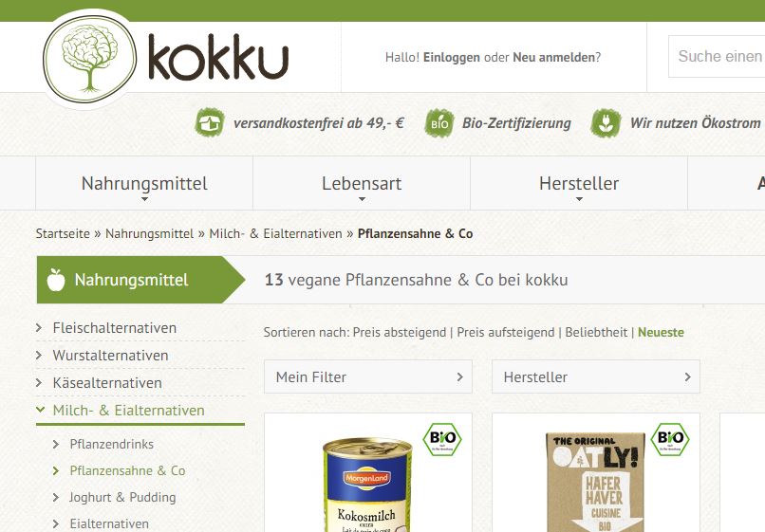
Task: Open the Lebensart main menu
Action: (x=362, y=184)
